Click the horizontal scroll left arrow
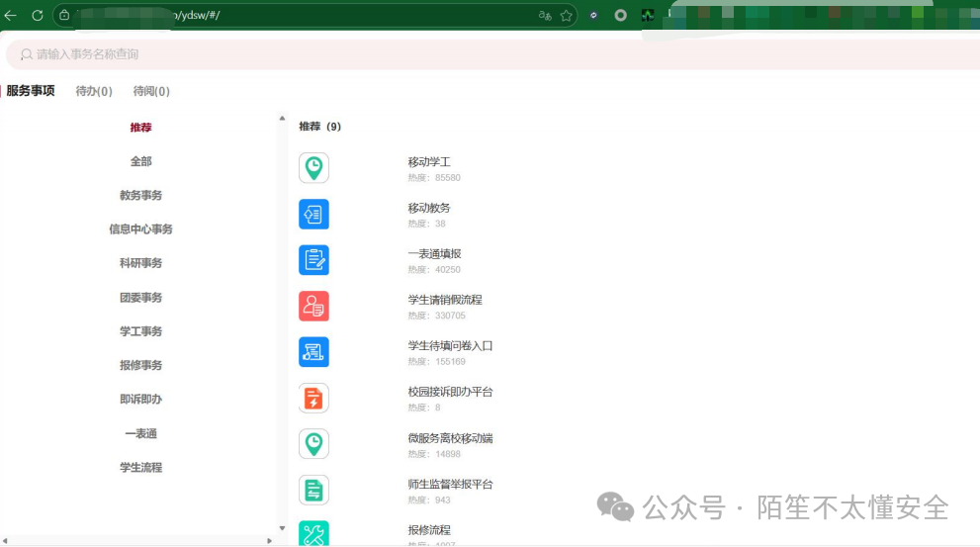Viewport: 980px width, 547px height. pos(5,541)
